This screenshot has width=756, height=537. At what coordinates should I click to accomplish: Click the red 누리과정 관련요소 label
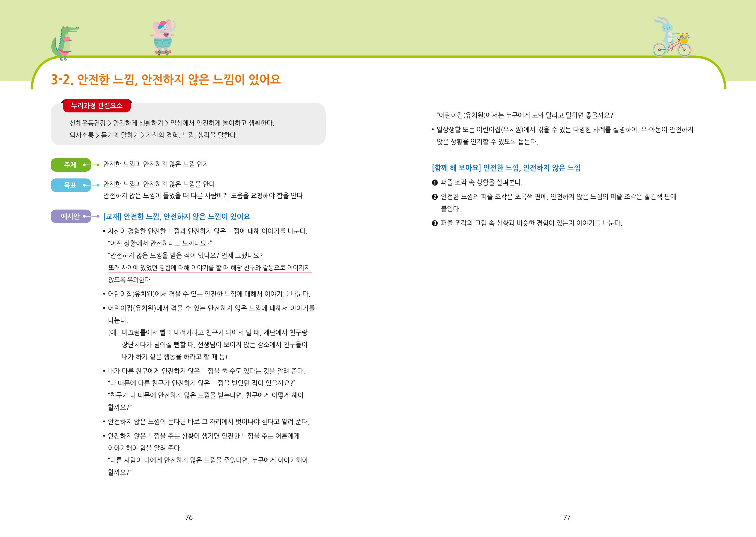[x=97, y=106]
